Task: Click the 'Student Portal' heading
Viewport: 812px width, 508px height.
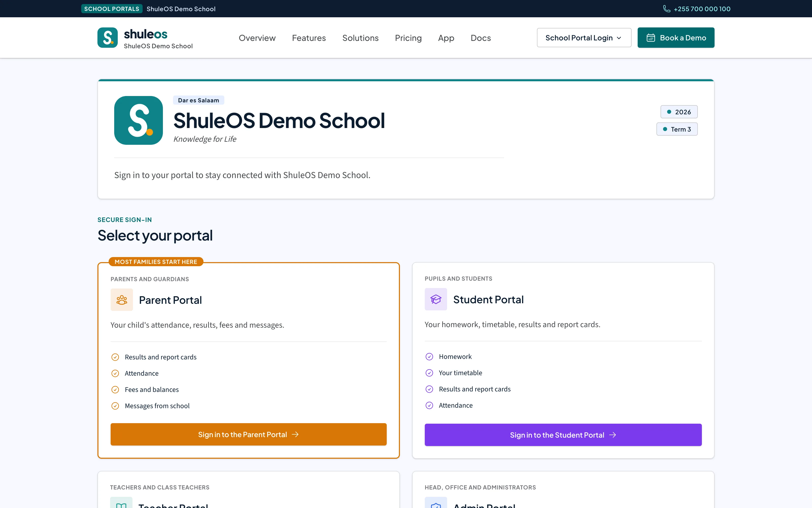Action: click(x=488, y=299)
